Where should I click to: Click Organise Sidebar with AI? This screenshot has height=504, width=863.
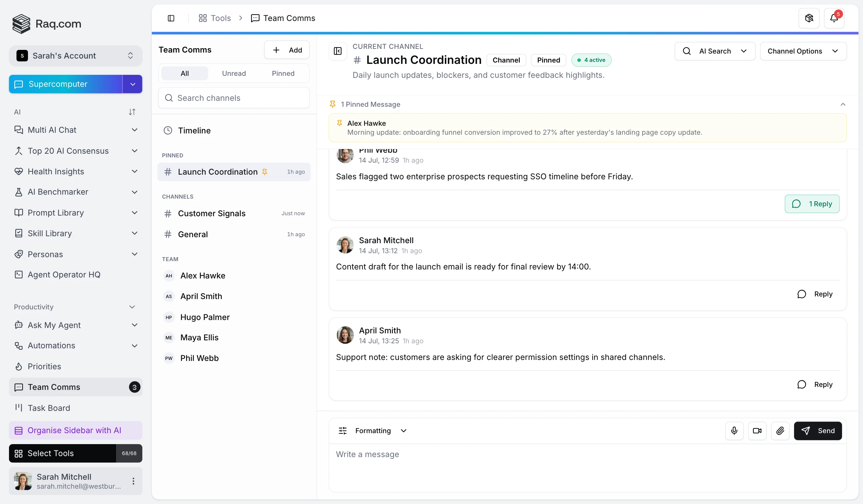tap(75, 430)
